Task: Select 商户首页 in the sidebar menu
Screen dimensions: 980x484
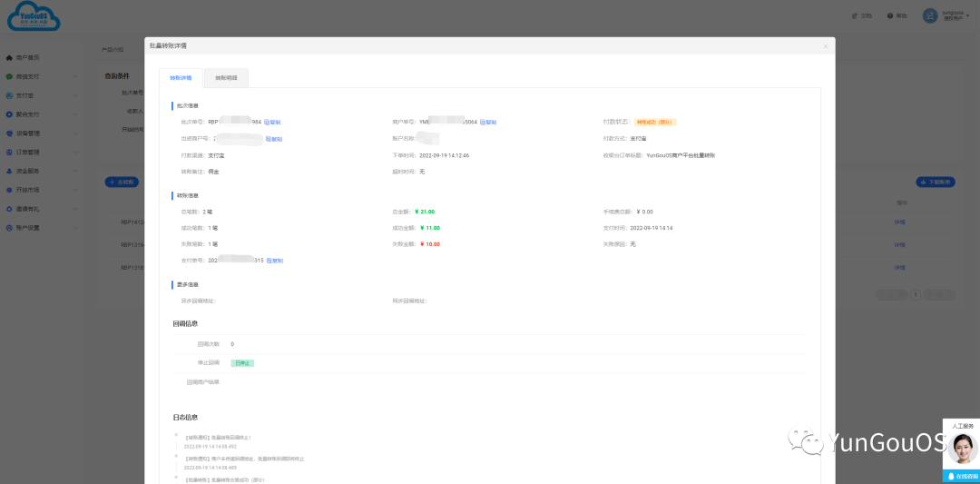Action: (x=27, y=57)
